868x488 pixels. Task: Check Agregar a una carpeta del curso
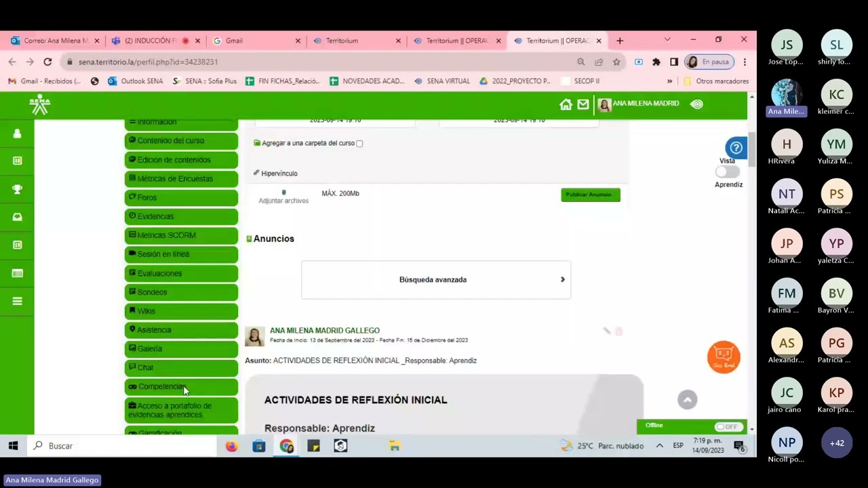[359, 144]
